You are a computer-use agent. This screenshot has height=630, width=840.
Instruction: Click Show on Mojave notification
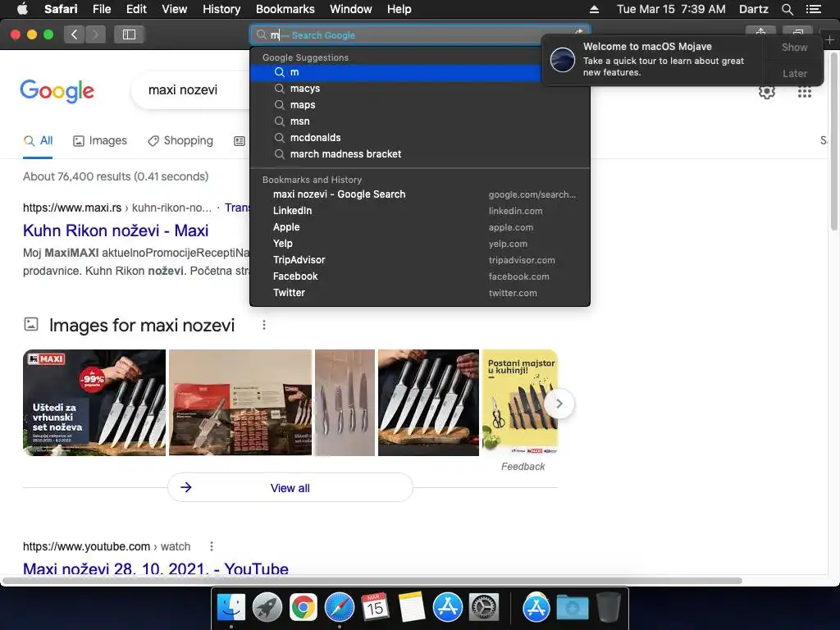click(x=794, y=47)
